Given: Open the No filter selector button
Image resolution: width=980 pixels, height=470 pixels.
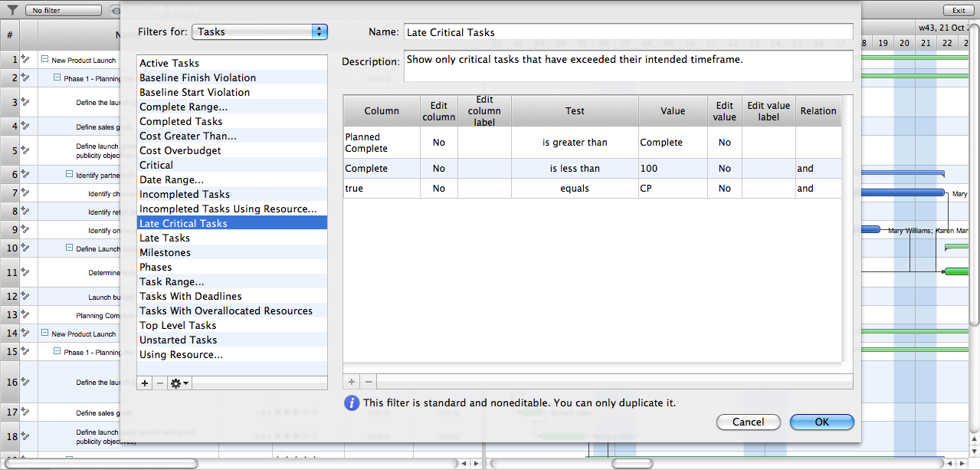Looking at the screenshot, I should pyautogui.click(x=64, y=11).
